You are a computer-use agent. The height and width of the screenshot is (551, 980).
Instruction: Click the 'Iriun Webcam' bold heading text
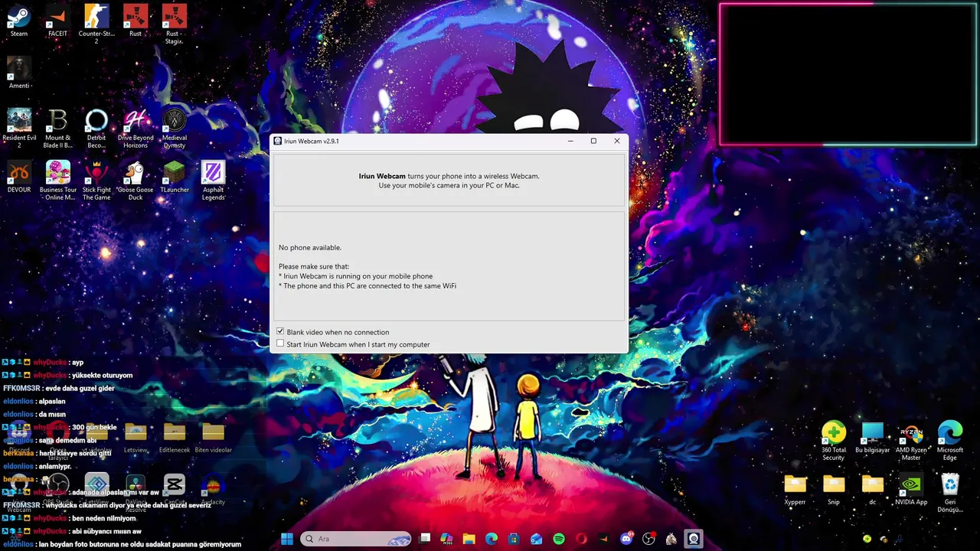pos(382,176)
